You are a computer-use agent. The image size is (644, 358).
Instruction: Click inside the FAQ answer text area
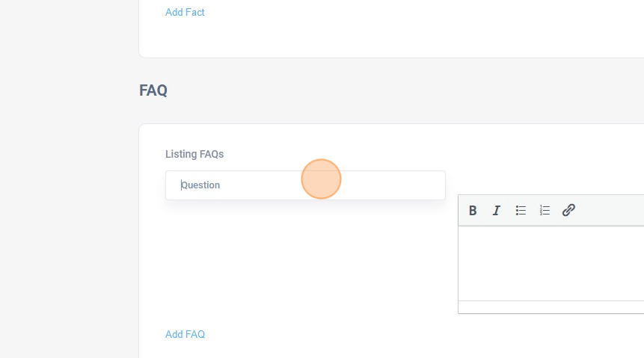click(x=551, y=263)
